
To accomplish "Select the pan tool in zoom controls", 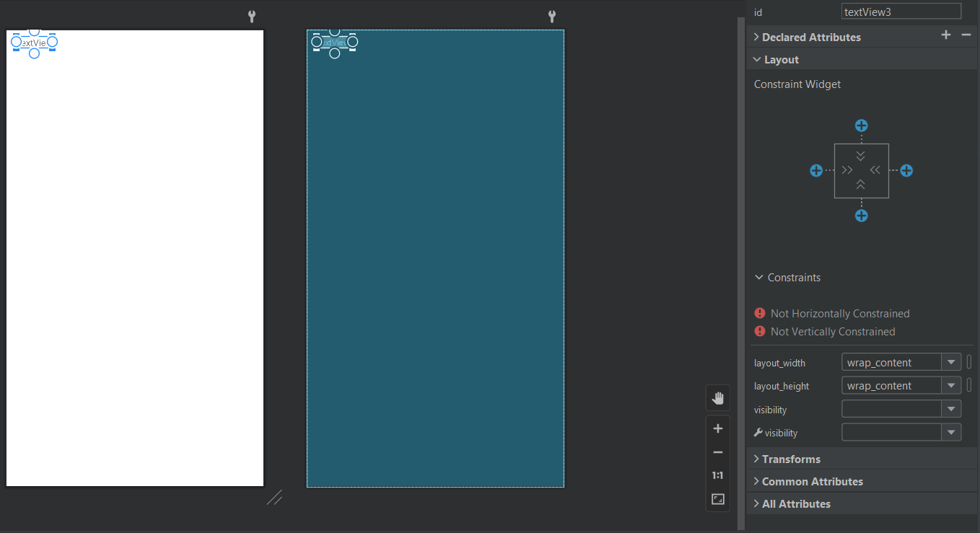I will point(717,397).
